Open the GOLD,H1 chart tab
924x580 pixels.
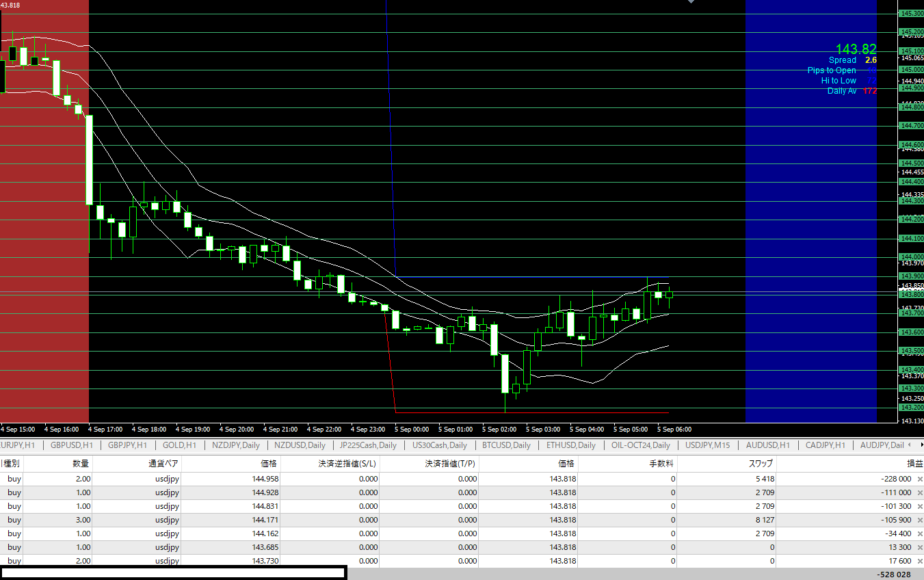(179, 445)
